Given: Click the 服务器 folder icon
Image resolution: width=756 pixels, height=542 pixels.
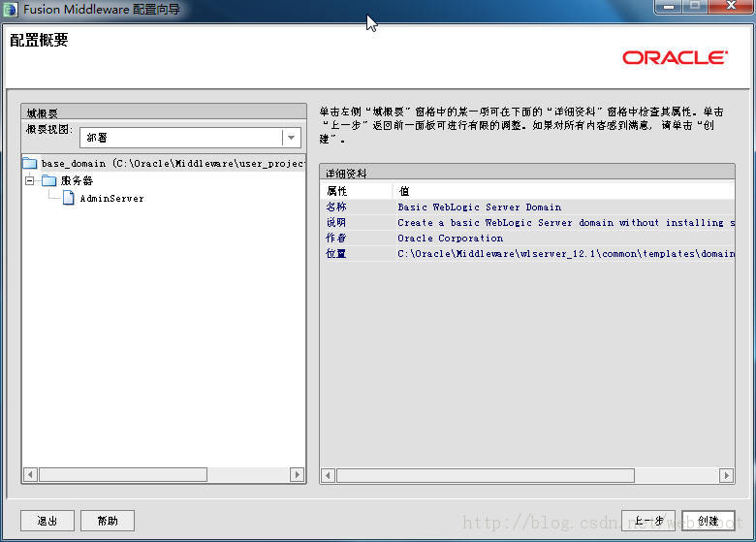Looking at the screenshot, I should pyautogui.click(x=48, y=180).
